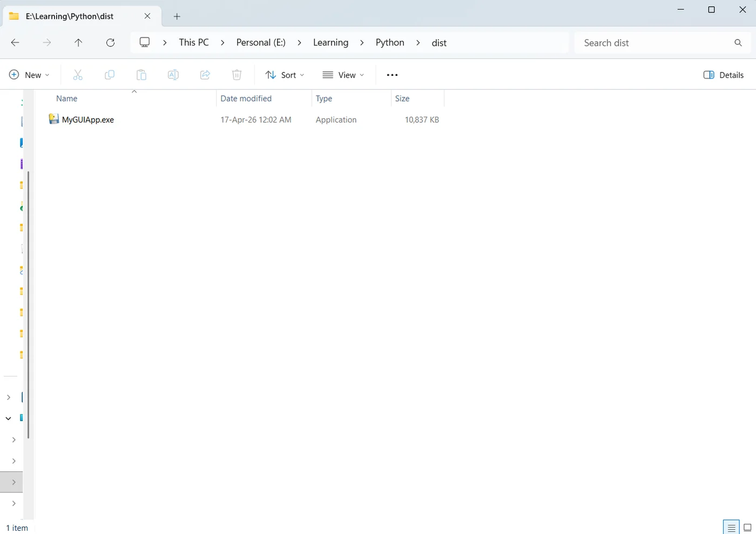Switch to details list view in status bar
Viewport: 756px width, 534px height.
pos(731,528)
